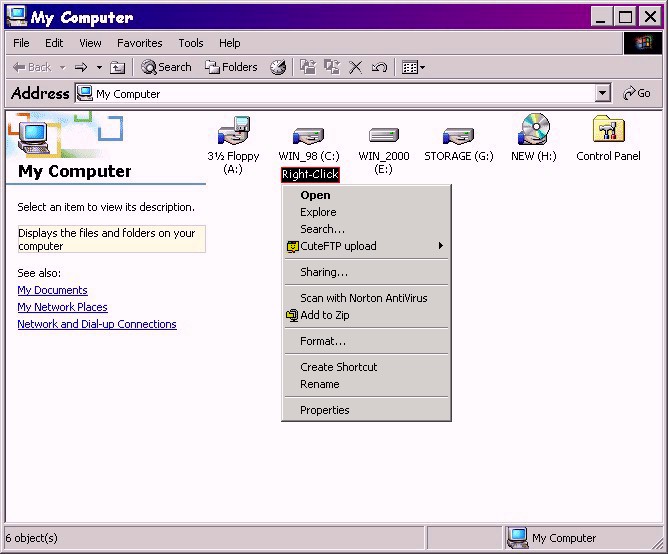Choose Explore in the context menu
Image resolution: width=668 pixels, height=554 pixels.
[x=366, y=212]
